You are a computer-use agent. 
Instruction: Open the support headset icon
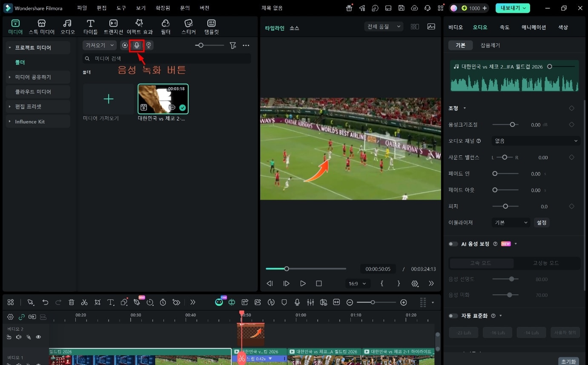click(x=427, y=8)
